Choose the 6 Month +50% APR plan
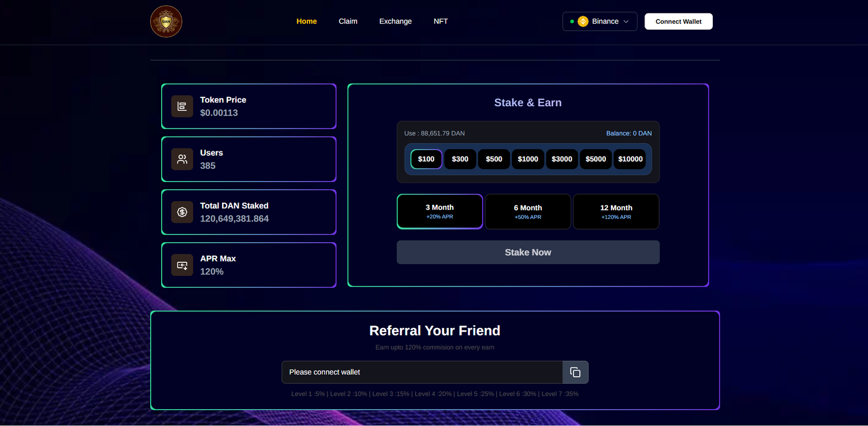The width and height of the screenshot is (868, 426). coord(528,211)
